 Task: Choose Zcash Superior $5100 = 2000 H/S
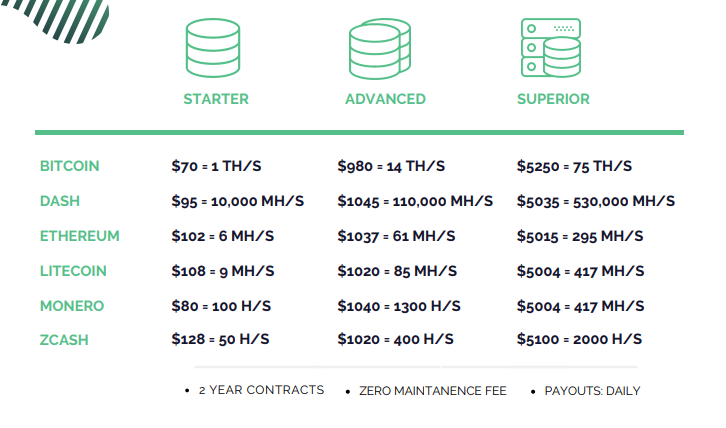pos(579,340)
